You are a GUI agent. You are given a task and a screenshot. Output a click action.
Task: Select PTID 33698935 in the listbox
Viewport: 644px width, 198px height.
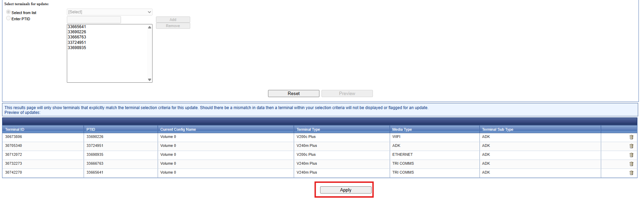coord(77,48)
